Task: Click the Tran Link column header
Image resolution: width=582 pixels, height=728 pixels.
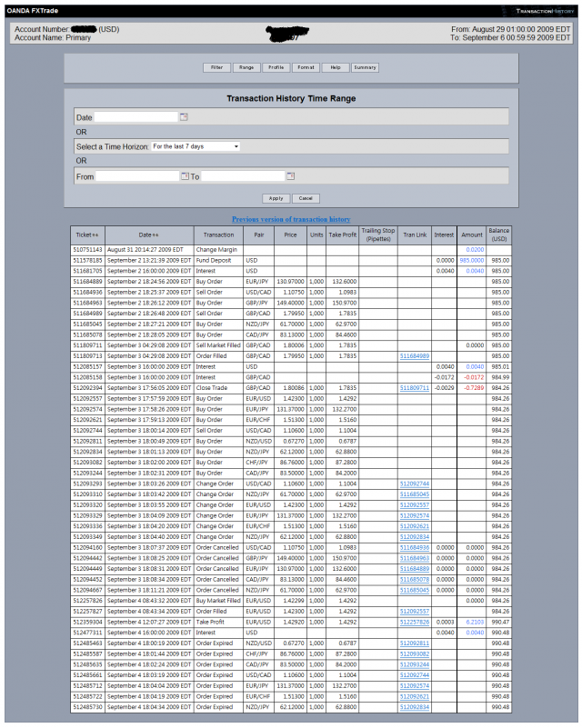Action: pyautogui.click(x=415, y=234)
